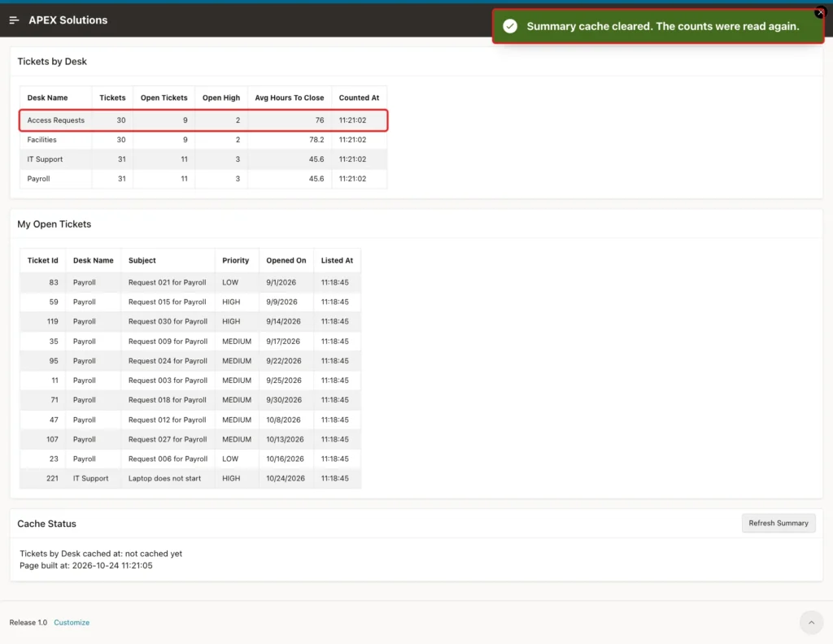833x644 pixels.
Task: Close the success notification
Action: point(820,11)
